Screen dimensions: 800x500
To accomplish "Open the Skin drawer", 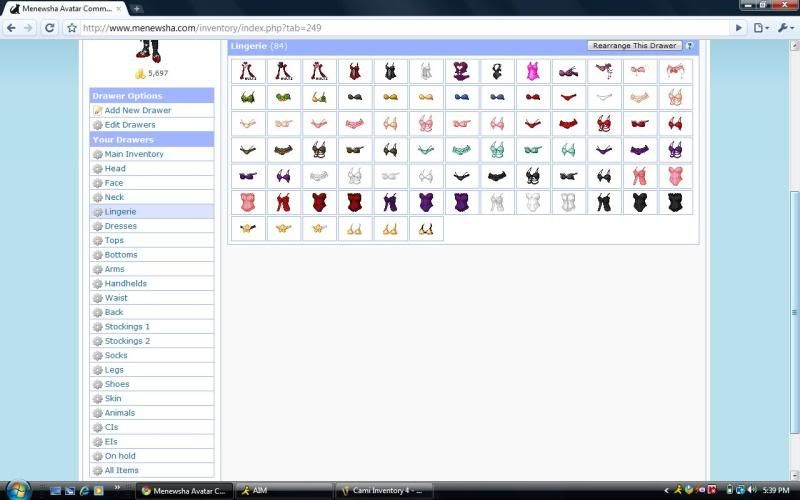I will coord(113,398).
